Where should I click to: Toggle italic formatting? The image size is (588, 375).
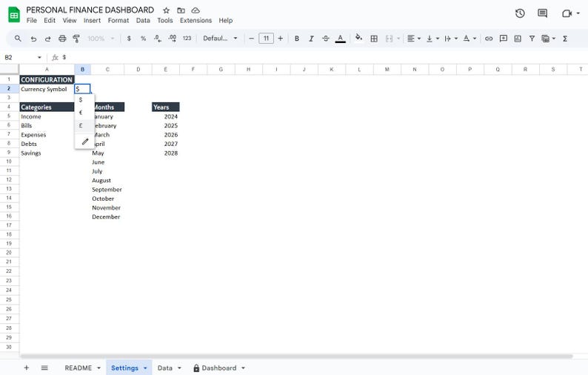click(x=311, y=39)
